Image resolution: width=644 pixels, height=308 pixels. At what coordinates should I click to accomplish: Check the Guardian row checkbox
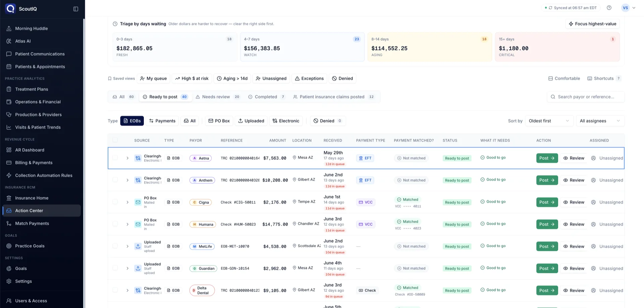[115, 268]
